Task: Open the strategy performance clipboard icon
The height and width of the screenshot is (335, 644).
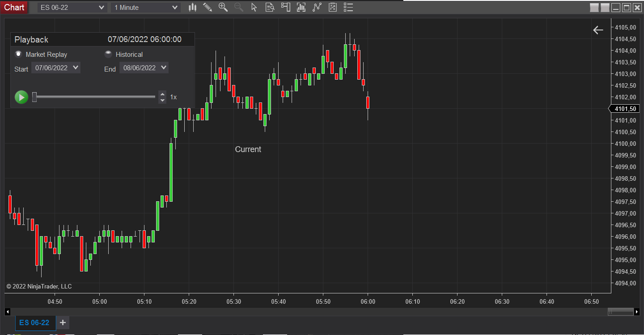Action: click(332, 7)
